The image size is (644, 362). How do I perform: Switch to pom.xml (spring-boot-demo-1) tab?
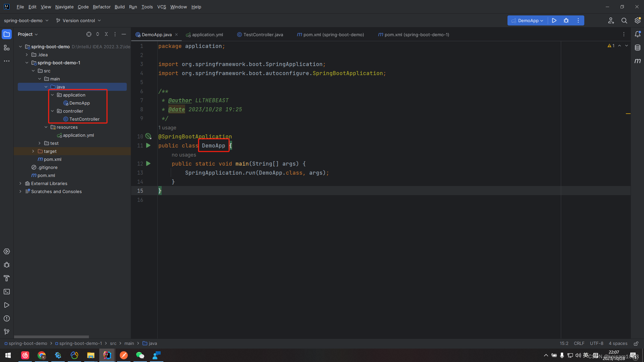tap(414, 35)
